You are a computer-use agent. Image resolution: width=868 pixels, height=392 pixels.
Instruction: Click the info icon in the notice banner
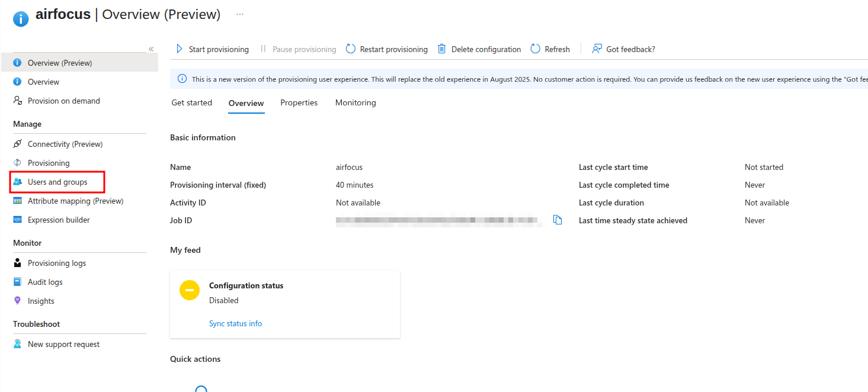pyautogui.click(x=182, y=79)
